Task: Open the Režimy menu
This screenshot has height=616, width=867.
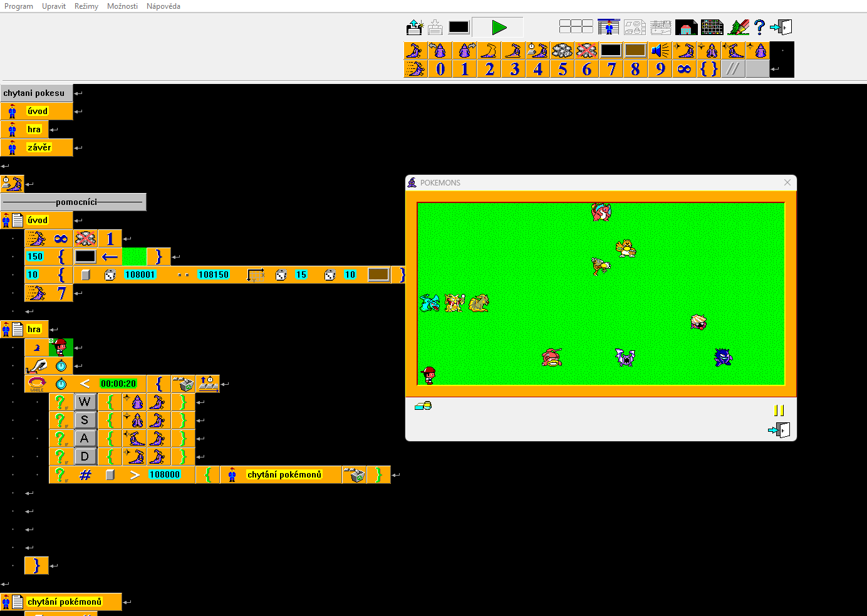Action: click(x=86, y=6)
